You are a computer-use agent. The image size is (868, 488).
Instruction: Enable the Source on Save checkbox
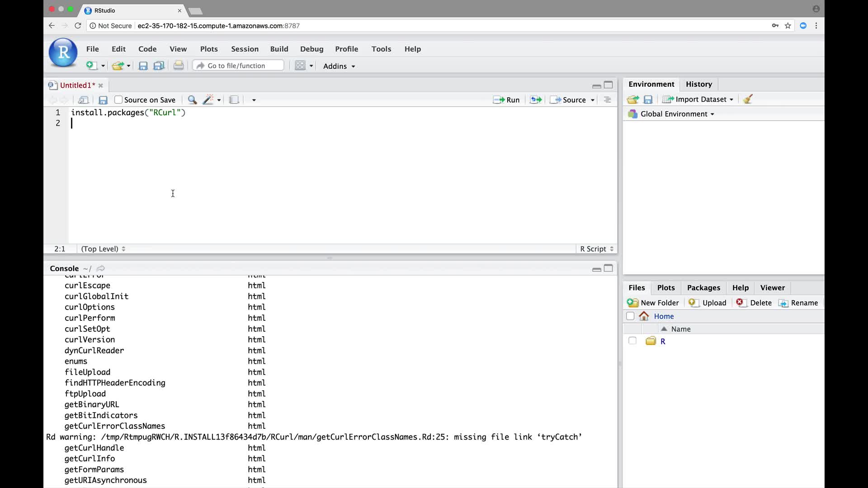(118, 100)
